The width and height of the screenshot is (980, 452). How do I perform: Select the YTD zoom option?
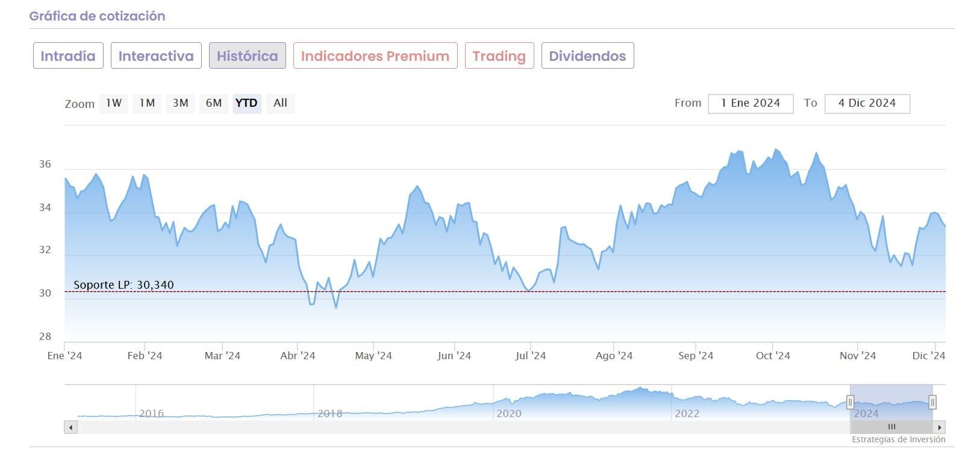pos(246,103)
